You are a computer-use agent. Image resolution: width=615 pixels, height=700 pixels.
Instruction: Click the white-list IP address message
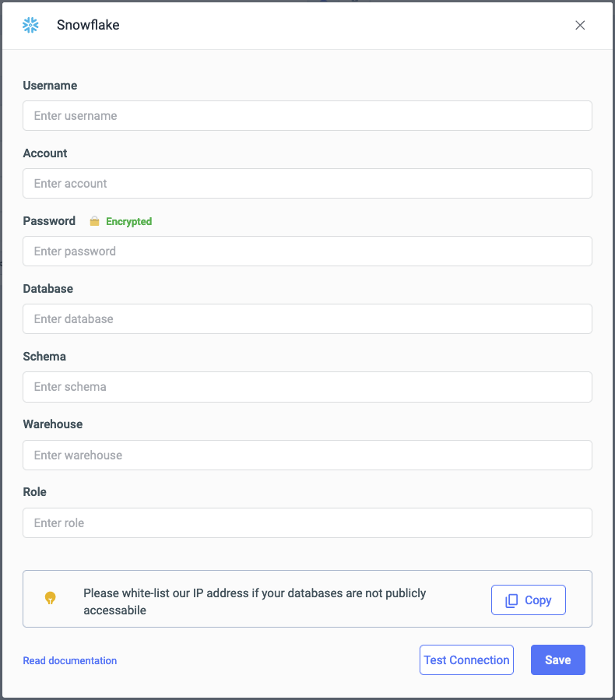point(255,601)
